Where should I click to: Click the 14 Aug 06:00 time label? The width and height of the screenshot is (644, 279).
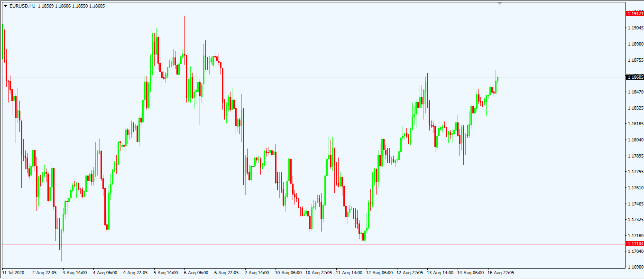click(470, 273)
